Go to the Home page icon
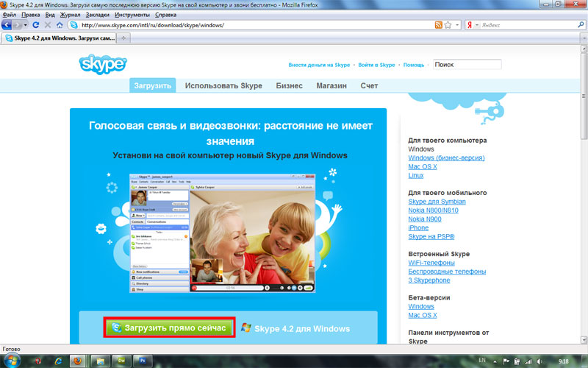The height and width of the screenshot is (368, 588). pos(60,25)
